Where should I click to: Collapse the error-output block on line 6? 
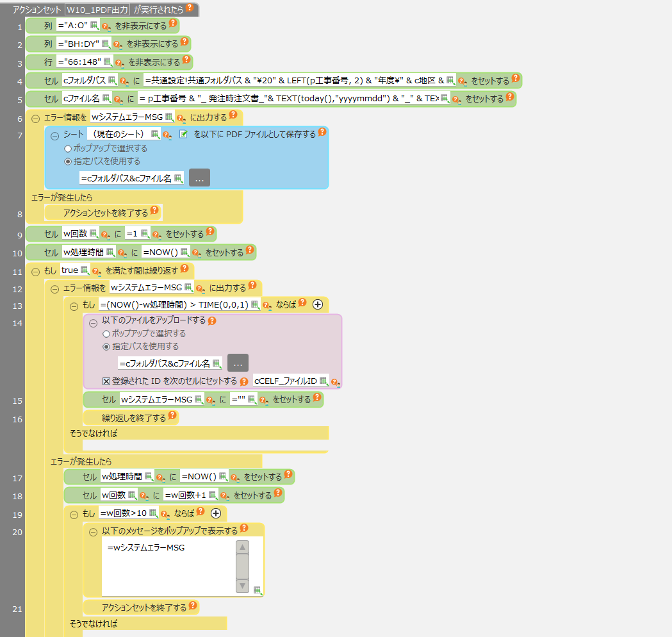click(35, 118)
